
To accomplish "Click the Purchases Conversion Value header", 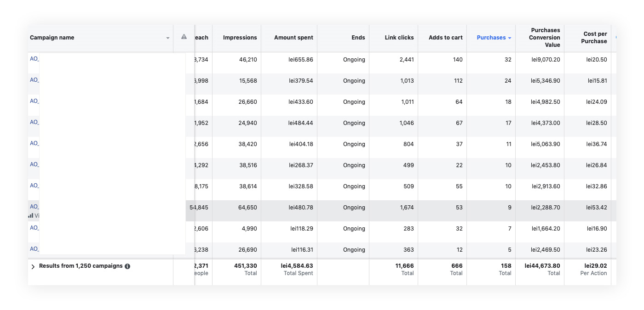I will 545,38.
